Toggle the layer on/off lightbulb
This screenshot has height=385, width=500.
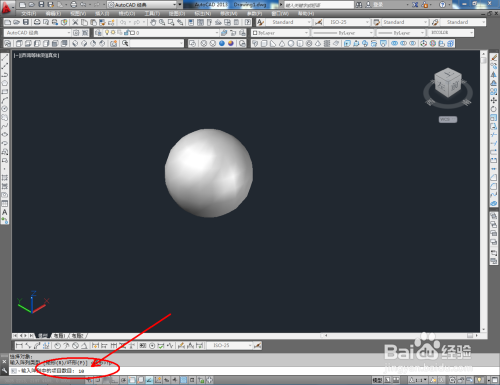coord(107,32)
